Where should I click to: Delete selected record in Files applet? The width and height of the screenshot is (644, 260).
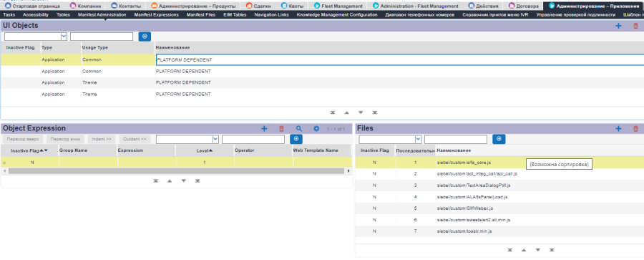pos(636,129)
